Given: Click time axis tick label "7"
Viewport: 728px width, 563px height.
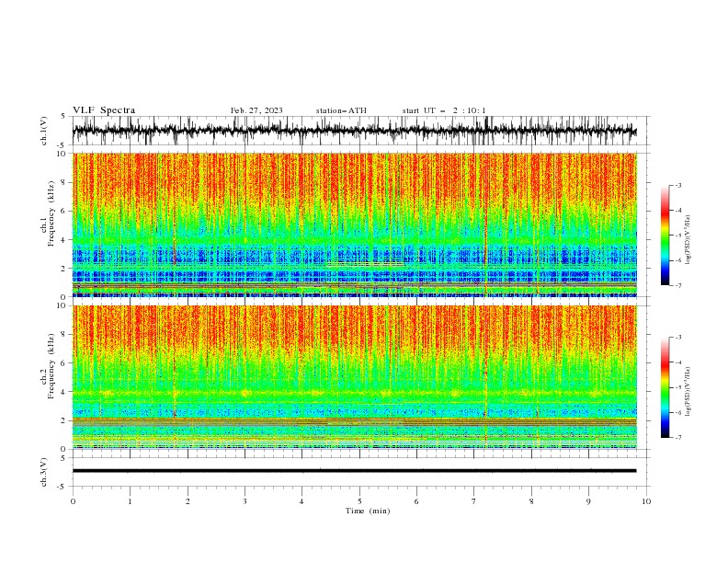Looking at the screenshot, I should 474,501.
